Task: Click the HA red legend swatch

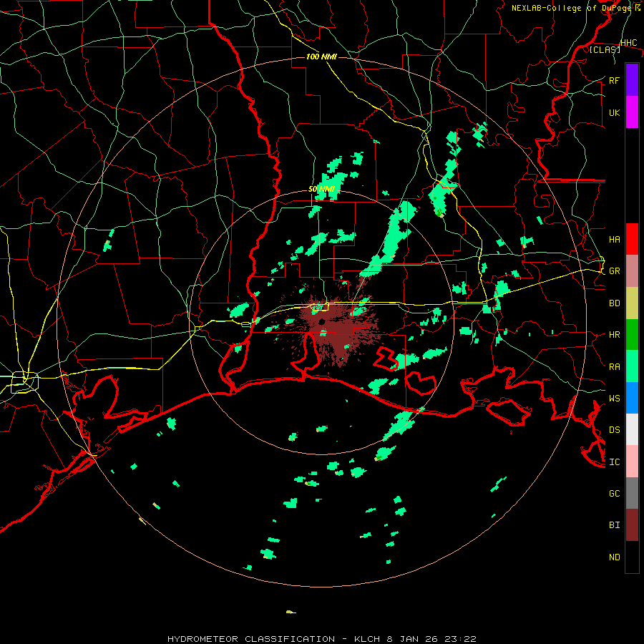Action: click(632, 239)
